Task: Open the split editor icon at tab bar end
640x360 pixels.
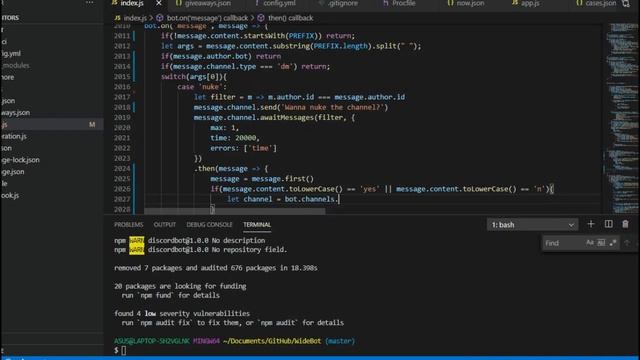Action: (x=626, y=3)
